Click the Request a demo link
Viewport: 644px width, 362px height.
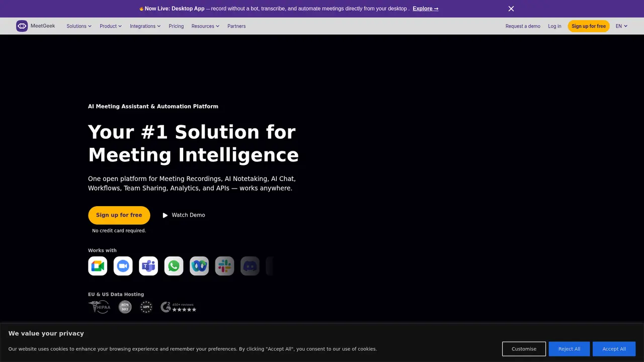tap(523, 26)
